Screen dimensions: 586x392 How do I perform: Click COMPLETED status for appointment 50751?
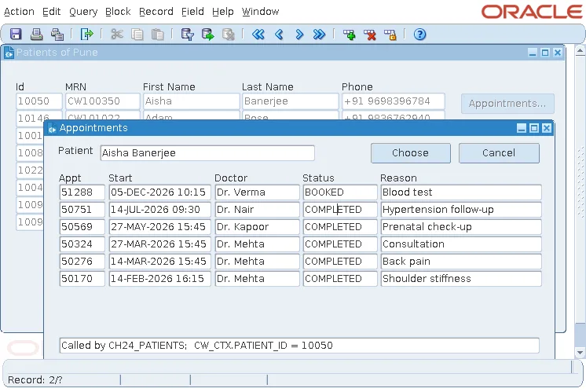click(340, 209)
